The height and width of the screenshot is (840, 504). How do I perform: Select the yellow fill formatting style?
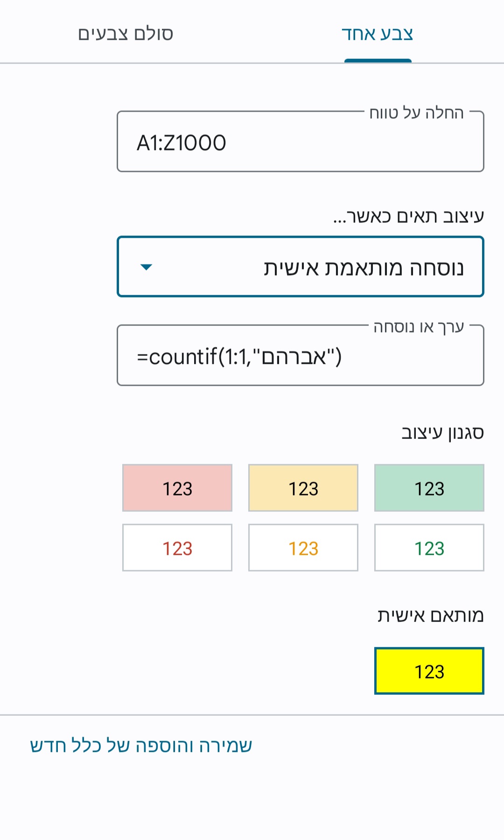[x=303, y=487]
